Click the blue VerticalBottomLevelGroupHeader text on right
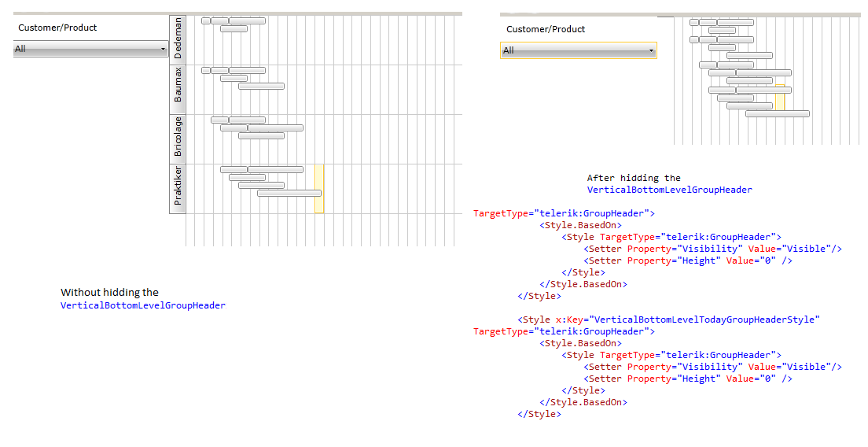 [x=669, y=190]
